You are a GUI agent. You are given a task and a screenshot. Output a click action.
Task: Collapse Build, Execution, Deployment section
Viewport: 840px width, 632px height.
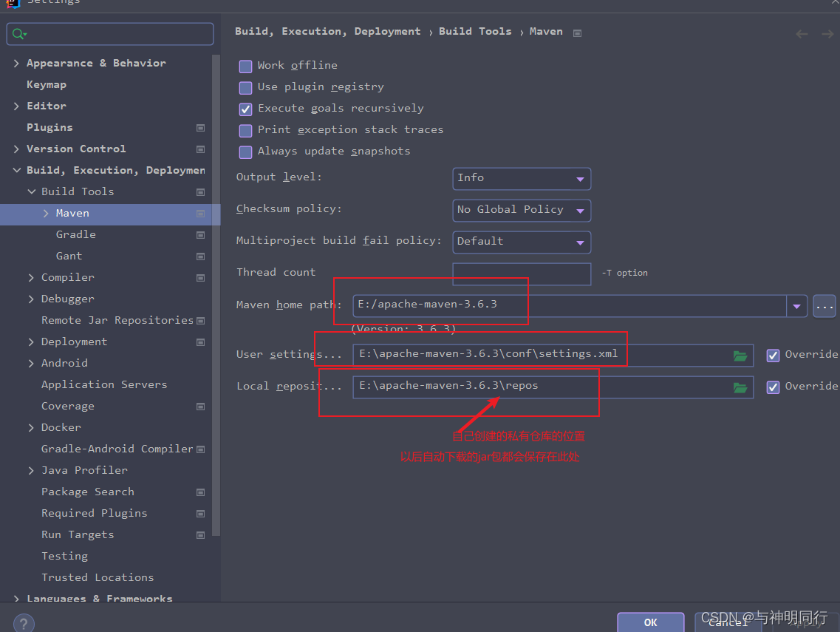(16, 170)
